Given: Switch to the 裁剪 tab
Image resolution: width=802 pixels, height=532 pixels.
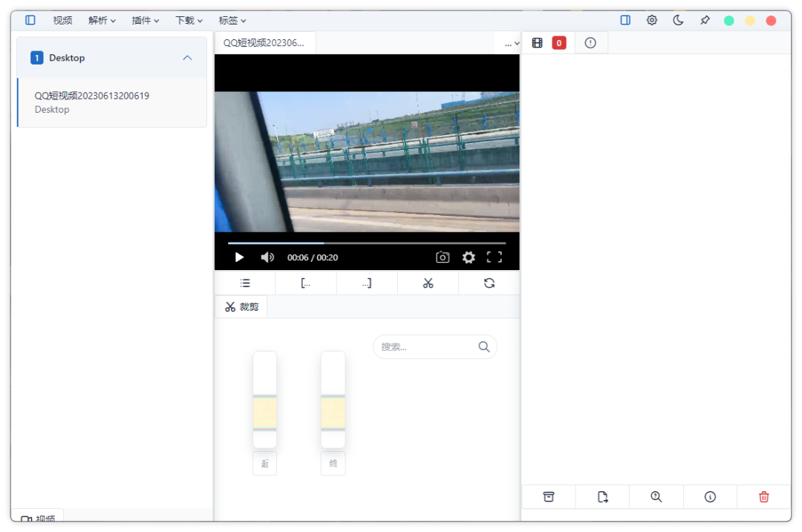Looking at the screenshot, I should 241,306.
